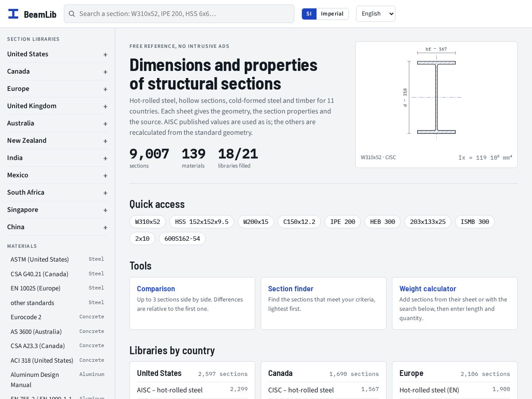
Task: Open AS 3600 (Australia) concrete material
Action: pyautogui.click(x=58, y=332)
